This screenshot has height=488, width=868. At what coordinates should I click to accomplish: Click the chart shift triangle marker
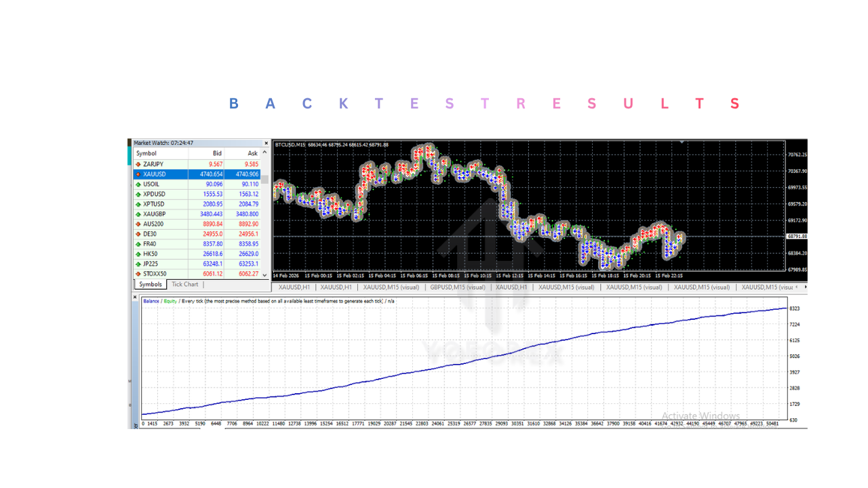pyautogui.click(x=683, y=142)
